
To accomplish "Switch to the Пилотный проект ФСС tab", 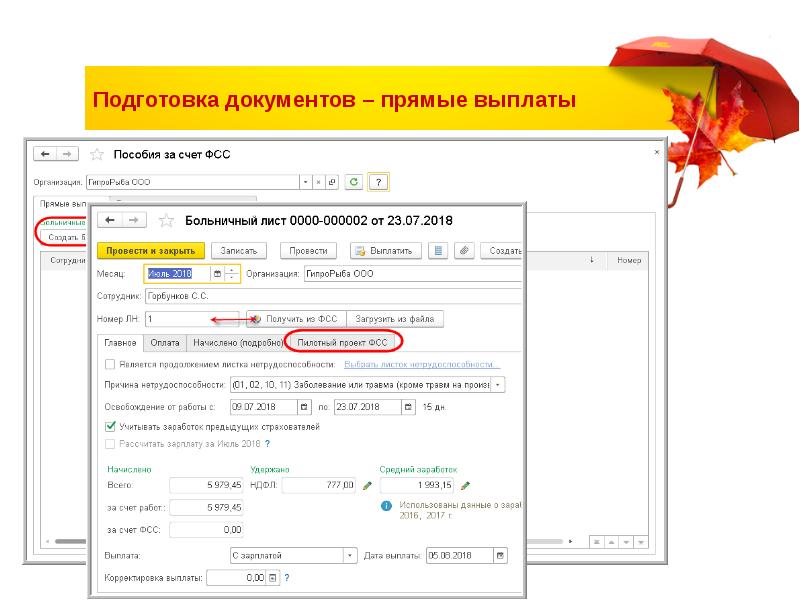I will (343, 342).
